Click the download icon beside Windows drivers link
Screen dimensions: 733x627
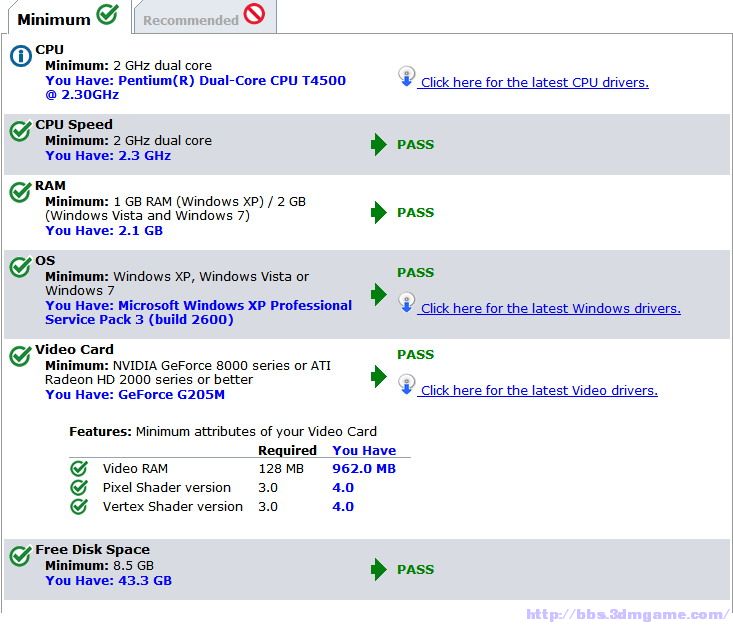coord(407,303)
